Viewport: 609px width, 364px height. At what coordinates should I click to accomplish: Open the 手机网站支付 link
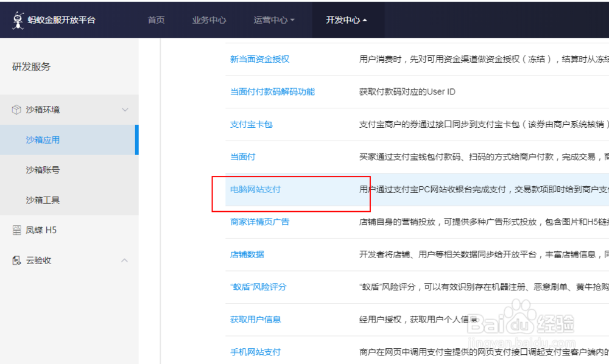pyautogui.click(x=255, y=352)
